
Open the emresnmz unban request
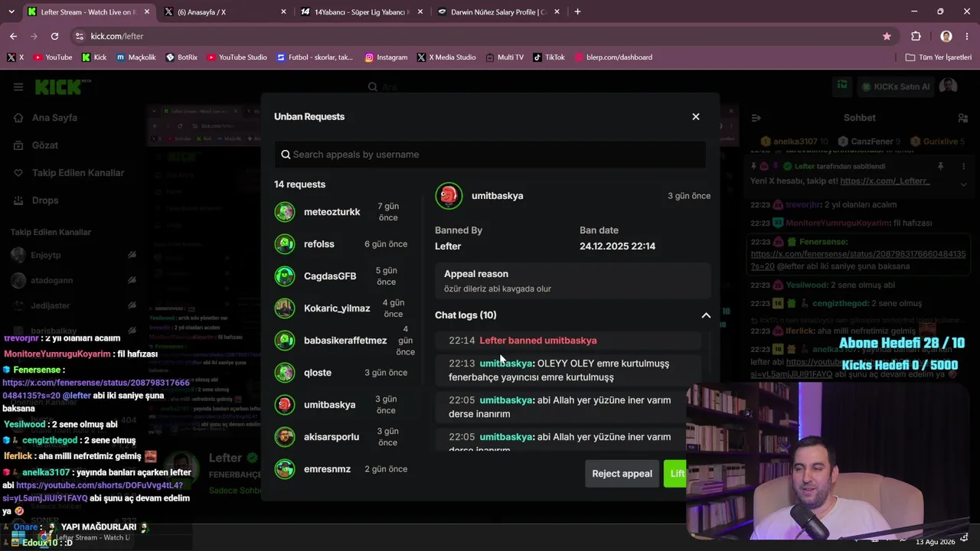(345, 469)
